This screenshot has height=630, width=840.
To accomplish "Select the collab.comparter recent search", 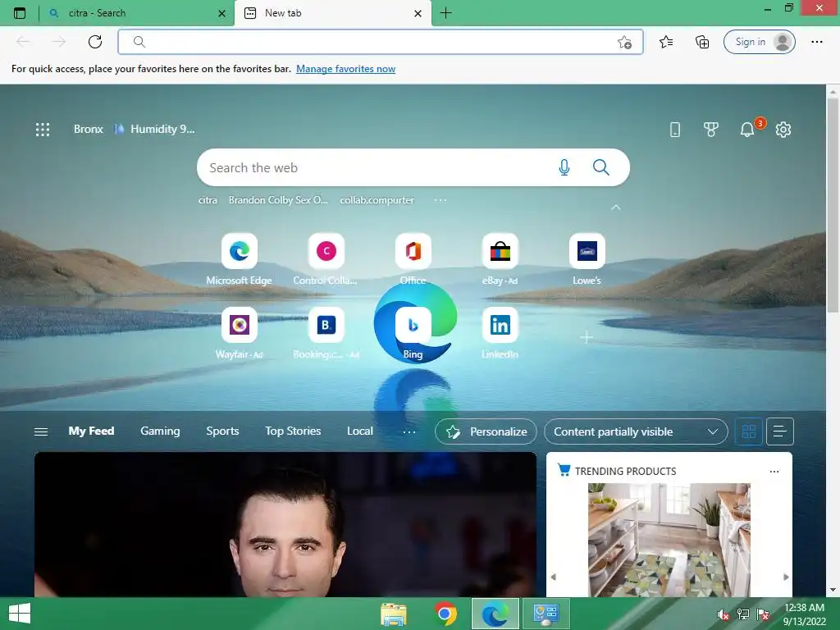I will coord(377,200).
